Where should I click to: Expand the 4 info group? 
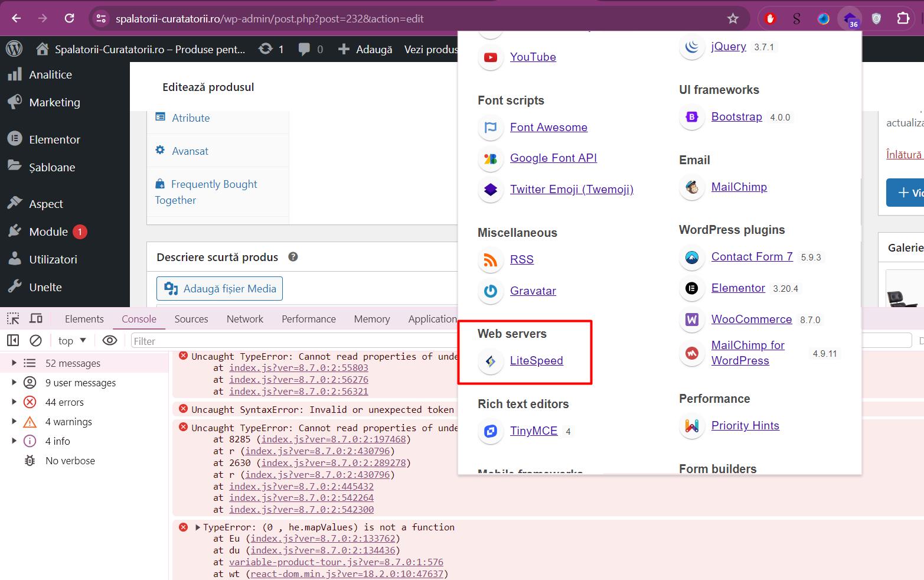tap(14, 441)
